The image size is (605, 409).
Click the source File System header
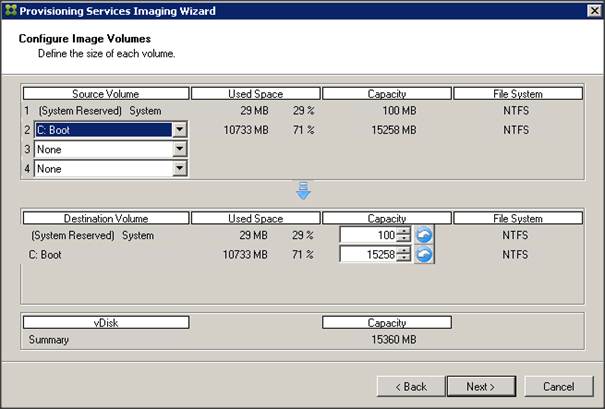[518, 93]
